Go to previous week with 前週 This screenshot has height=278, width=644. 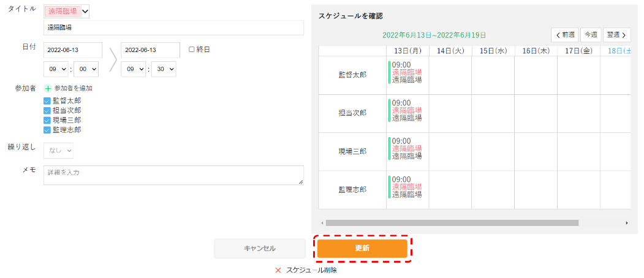pyautogui.click(x=565, y=35)
